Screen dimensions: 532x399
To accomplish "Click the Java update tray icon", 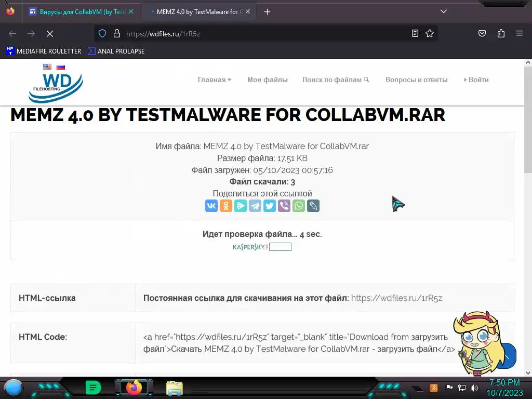I will (434, 388).
